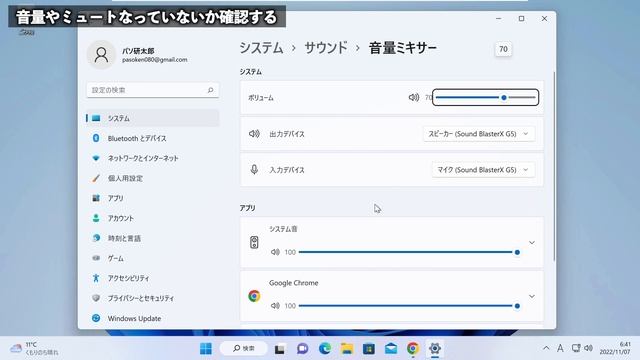Open Windows Start menu
This screenshot has height=360, width=640.
pyautogui.click(x=206, y=349)
